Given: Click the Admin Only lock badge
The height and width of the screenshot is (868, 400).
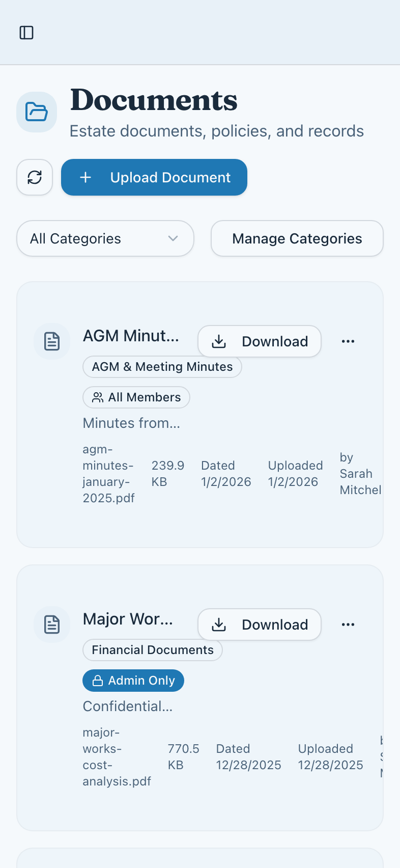Looking at the screenshot, I should coord(133,681).
